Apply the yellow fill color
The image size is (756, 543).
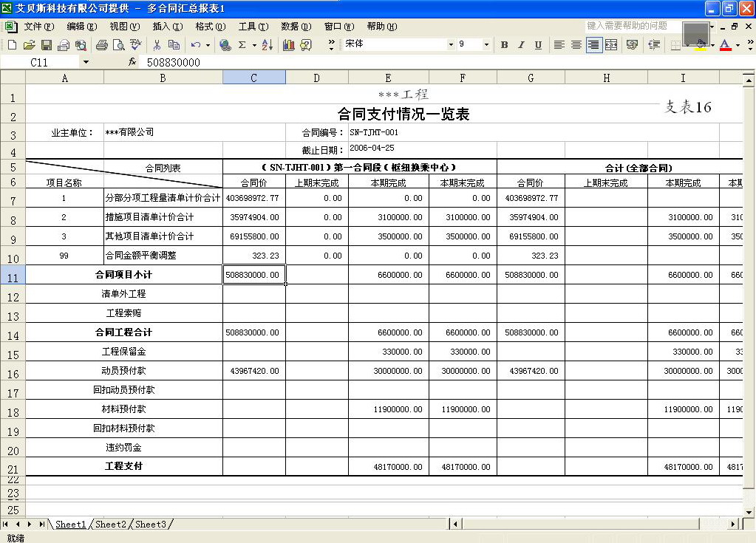pyautogui.click(x=701, y=45)
